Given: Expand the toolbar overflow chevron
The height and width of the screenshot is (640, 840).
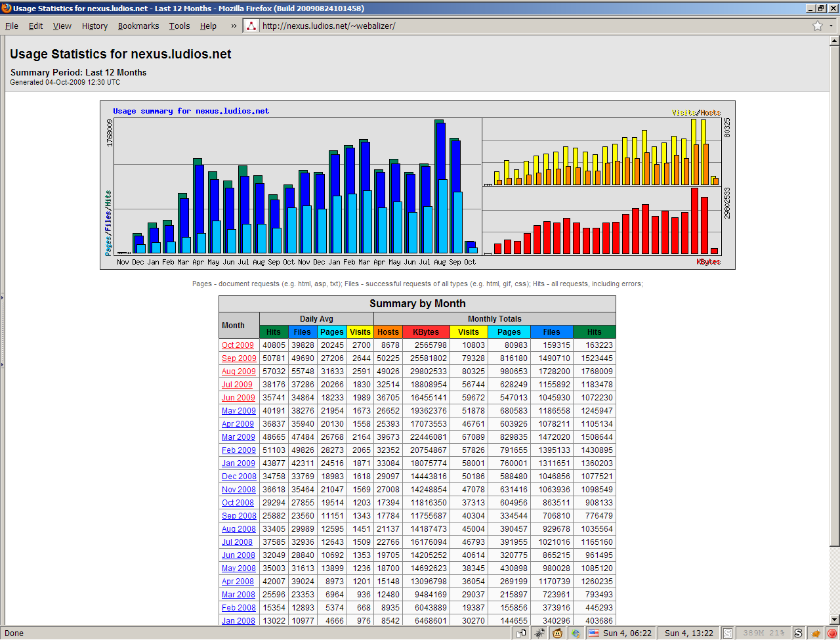Looking at the screenshot, I should tap(234, 26).
